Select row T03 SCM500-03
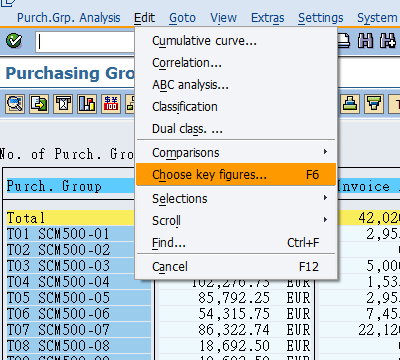 tap(70, 266)
